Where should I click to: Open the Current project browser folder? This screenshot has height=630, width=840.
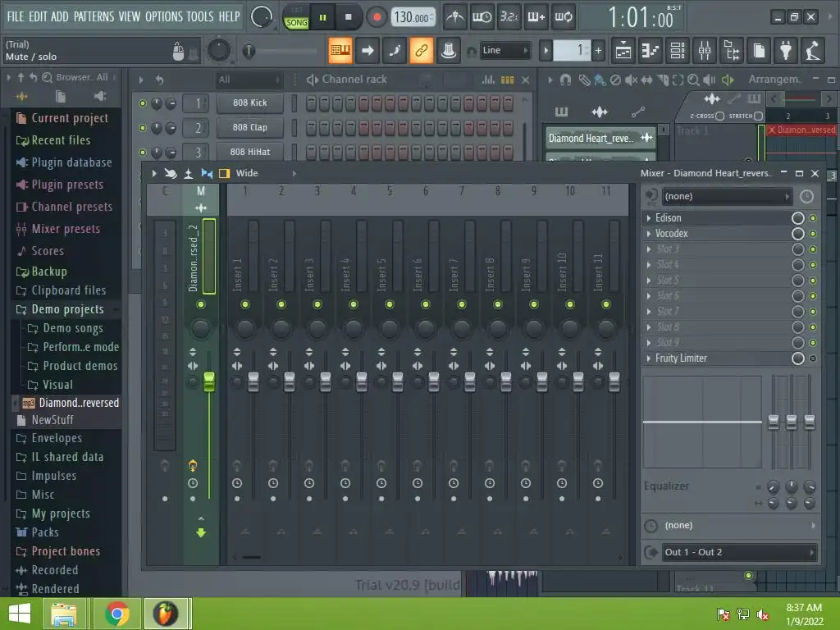pyautogui.click(x=70, y=118)
